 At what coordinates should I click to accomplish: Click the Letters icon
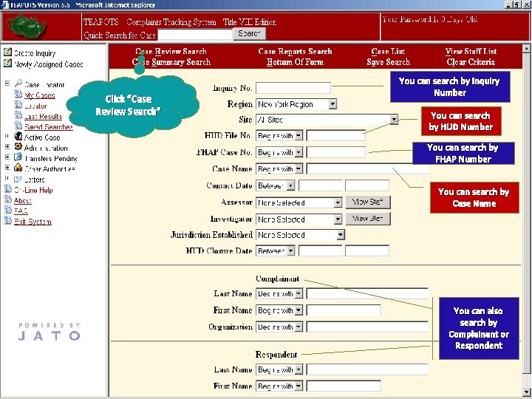(x=18, y=179)
